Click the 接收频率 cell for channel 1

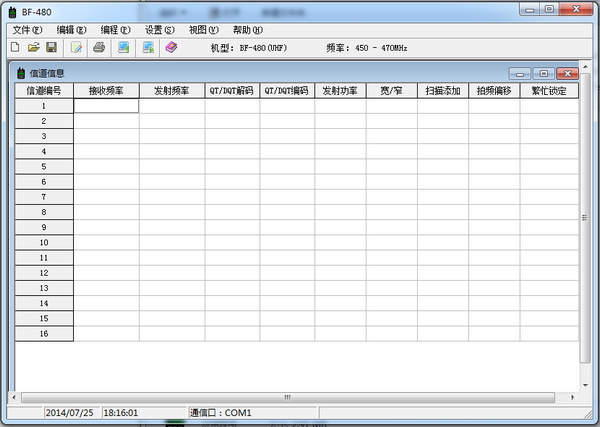tap(106, 105)
